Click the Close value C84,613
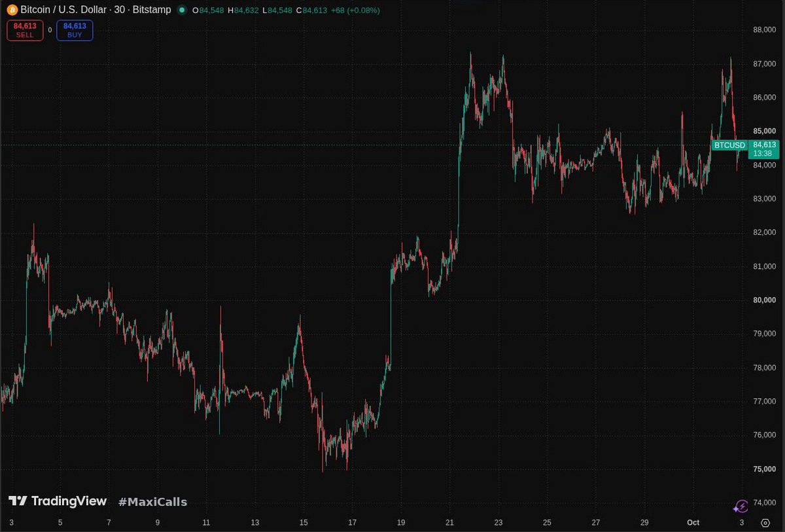Screen dimensions: 785x532 click(x=311, y=10)
